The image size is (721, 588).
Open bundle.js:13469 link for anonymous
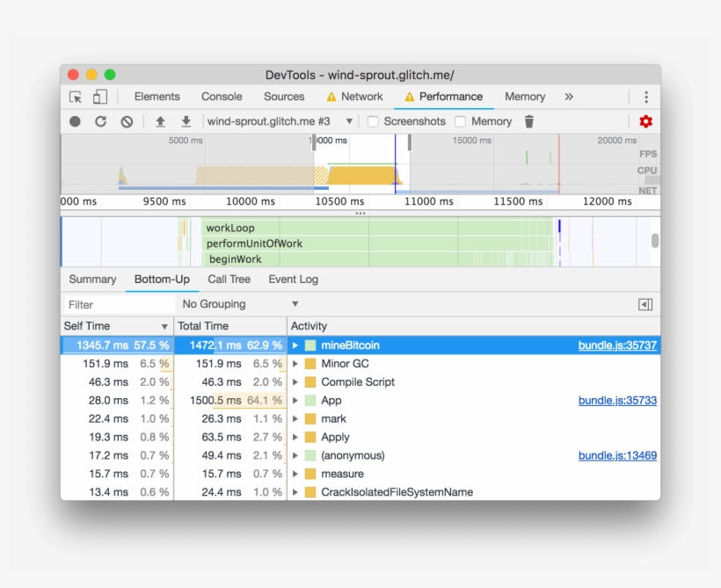[x=617, y=455]
